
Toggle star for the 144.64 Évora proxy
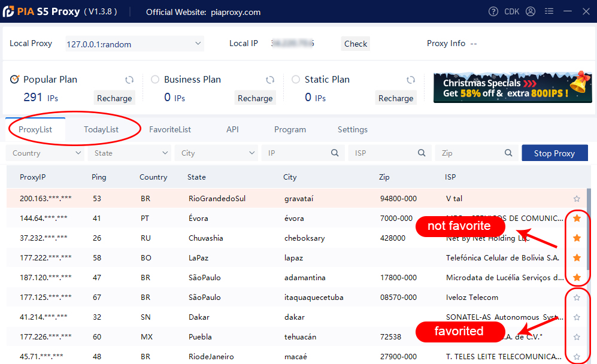(x=577, y=218)
